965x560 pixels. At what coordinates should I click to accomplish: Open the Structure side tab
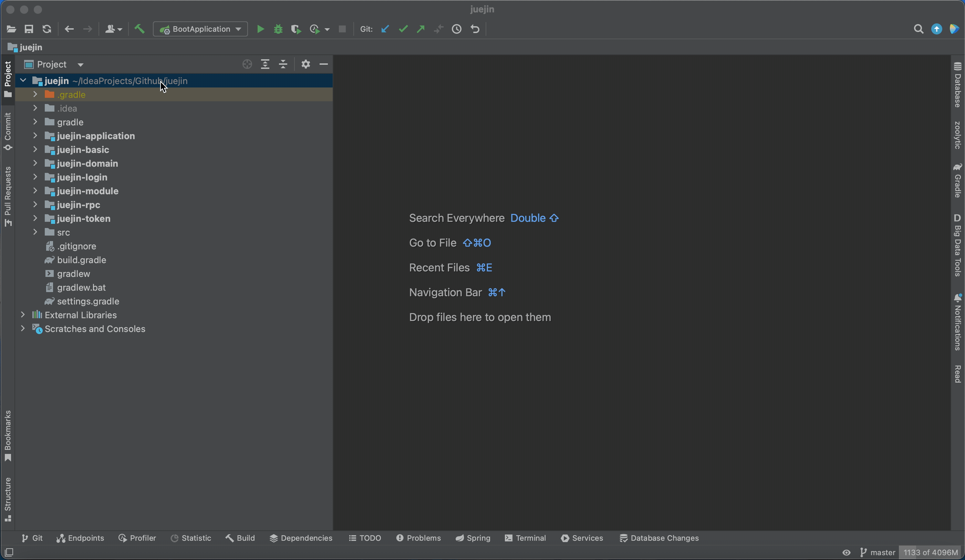(8, 499)
